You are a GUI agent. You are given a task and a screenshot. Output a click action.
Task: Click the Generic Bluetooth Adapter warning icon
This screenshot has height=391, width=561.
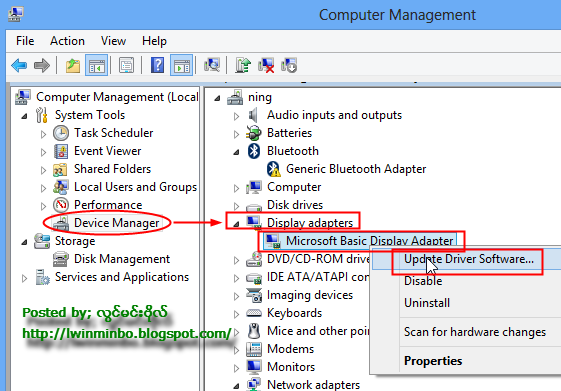coord(274,169)
